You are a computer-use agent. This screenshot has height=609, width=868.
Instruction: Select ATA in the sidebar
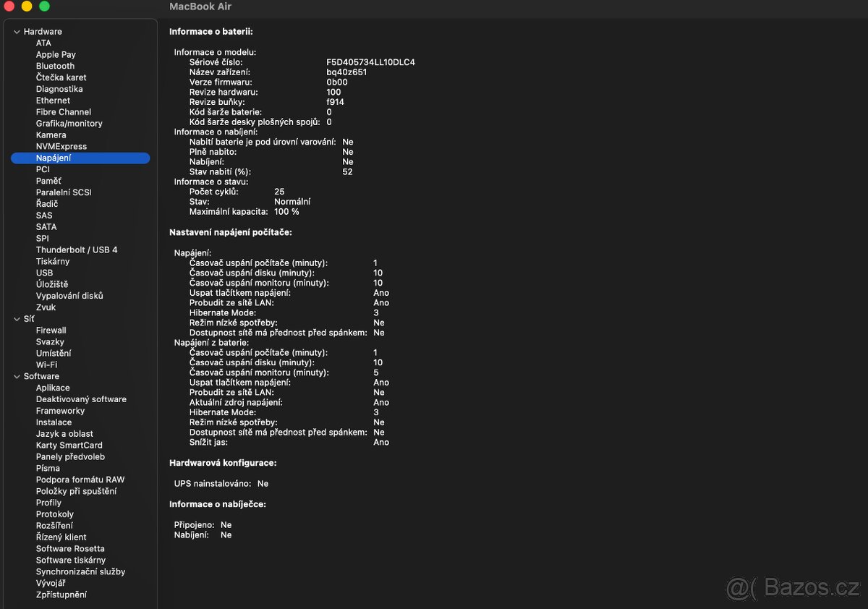43,43
